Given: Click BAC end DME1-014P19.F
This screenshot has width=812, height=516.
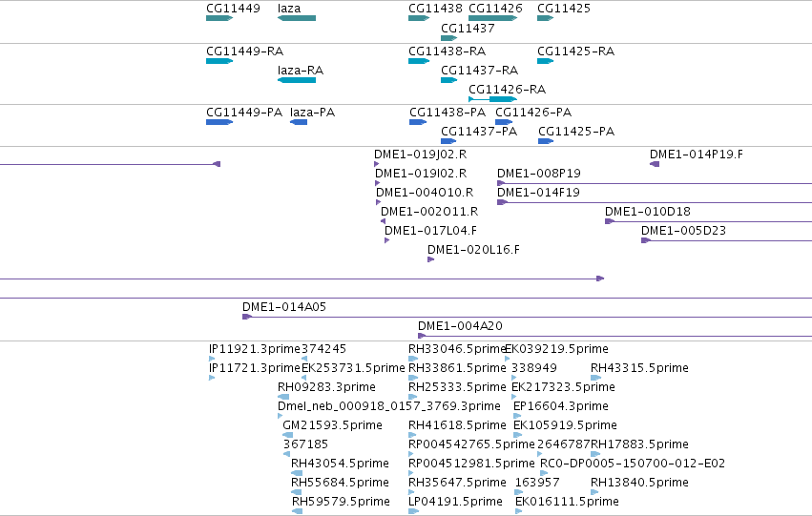Looking at the screenshot, I should 697,155.
